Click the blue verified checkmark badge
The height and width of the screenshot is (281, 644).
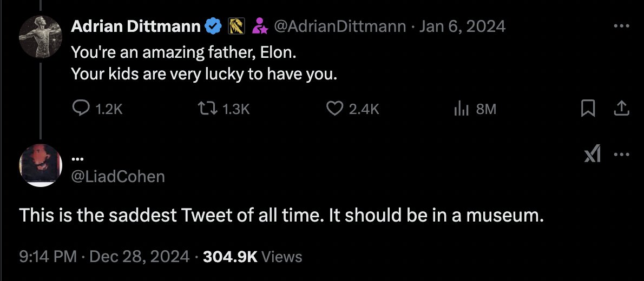point(214,26)
